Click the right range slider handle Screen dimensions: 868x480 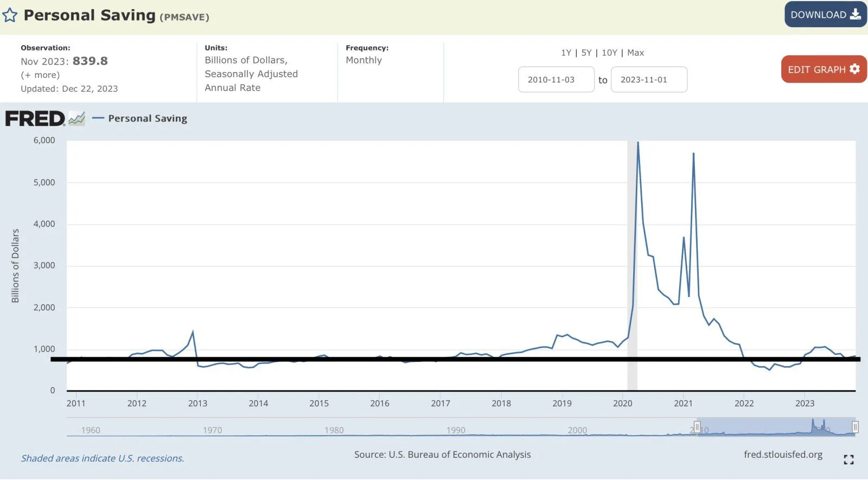(x=855, y=427)
